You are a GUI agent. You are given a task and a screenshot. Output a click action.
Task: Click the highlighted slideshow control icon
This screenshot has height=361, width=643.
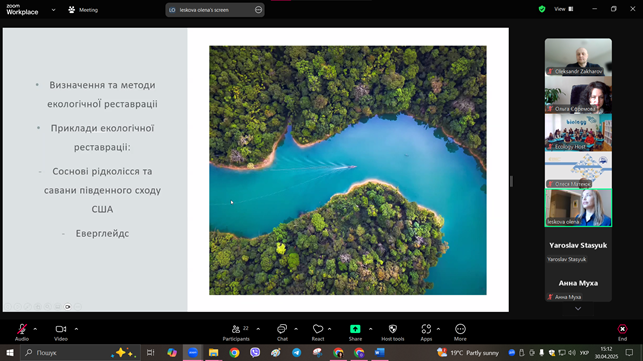pyautogui.click(x=68, y=306)
